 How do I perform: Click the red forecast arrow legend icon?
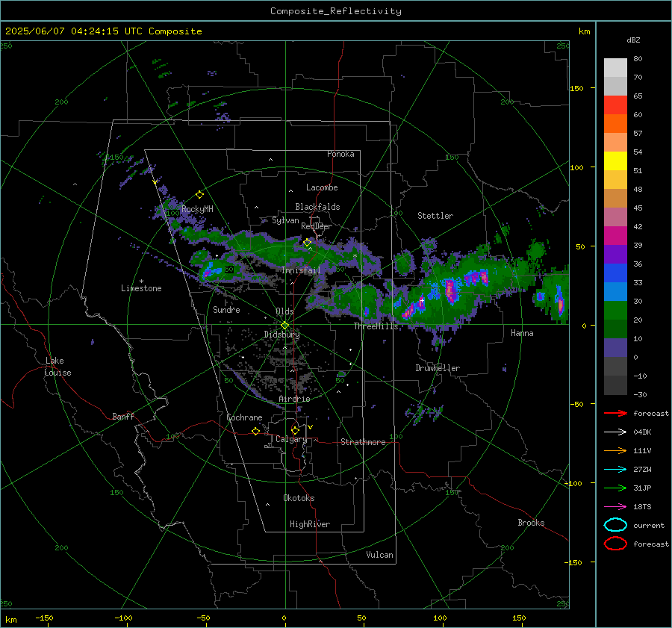[615, 413]
